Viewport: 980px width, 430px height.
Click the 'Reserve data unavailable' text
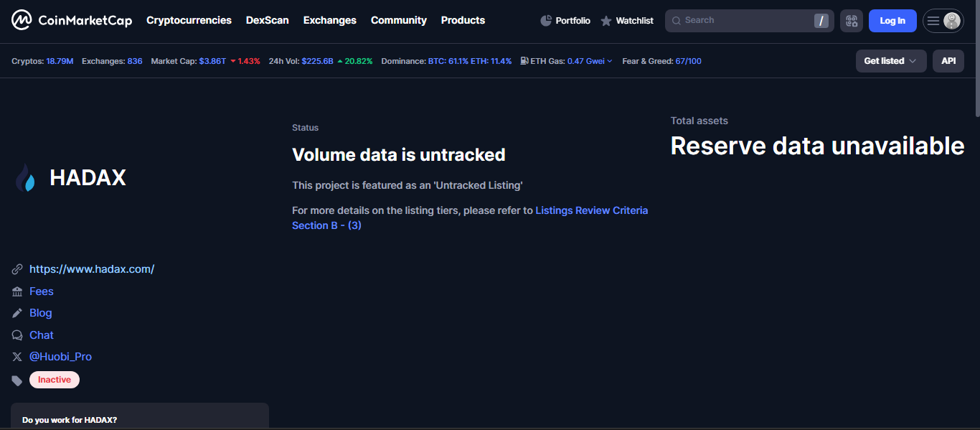(817, 146)
